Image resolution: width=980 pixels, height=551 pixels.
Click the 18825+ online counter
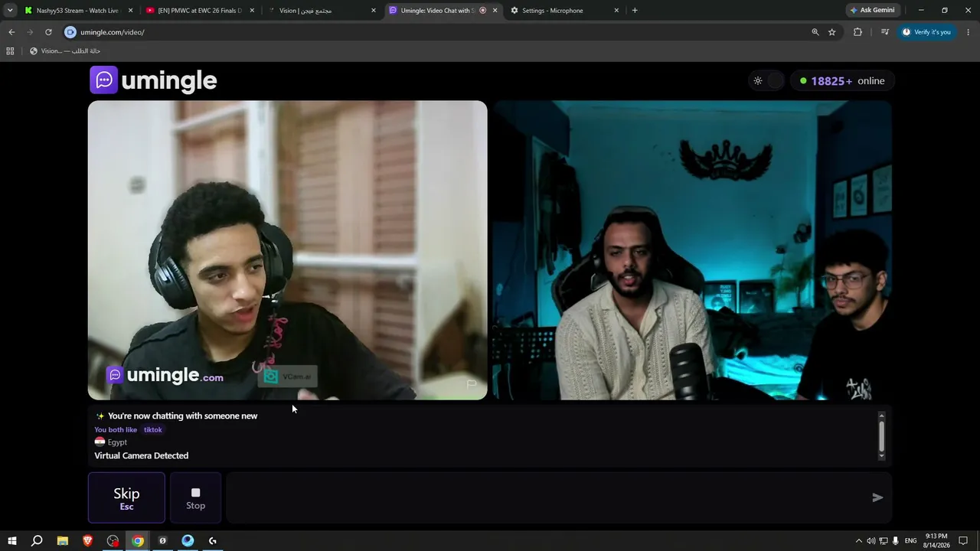842,80
